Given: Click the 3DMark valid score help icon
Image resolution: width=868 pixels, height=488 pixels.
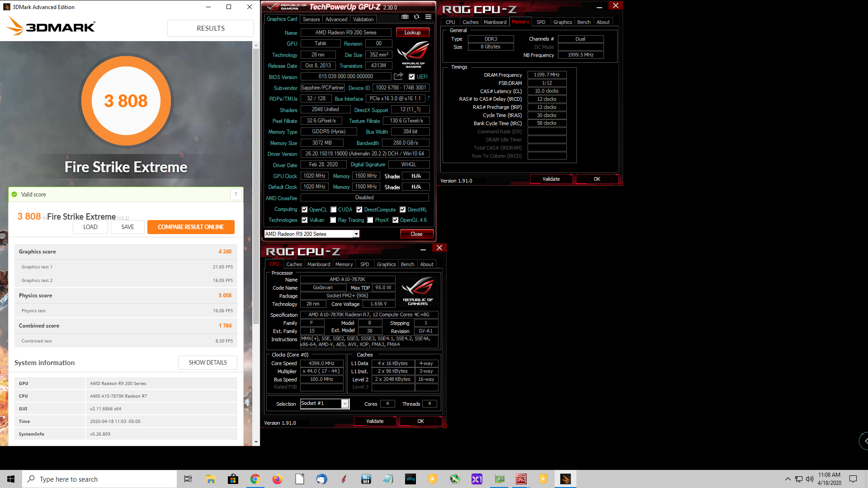Looking at the screenshot, I should 236,194.
